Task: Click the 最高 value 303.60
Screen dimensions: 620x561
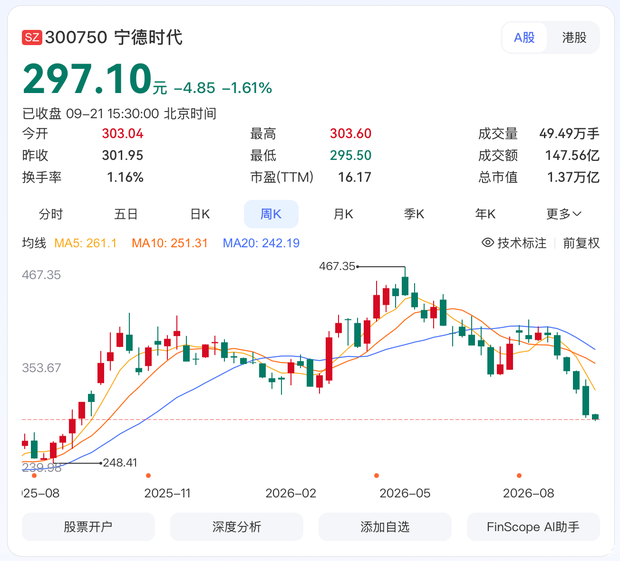Action: (351, 134)
